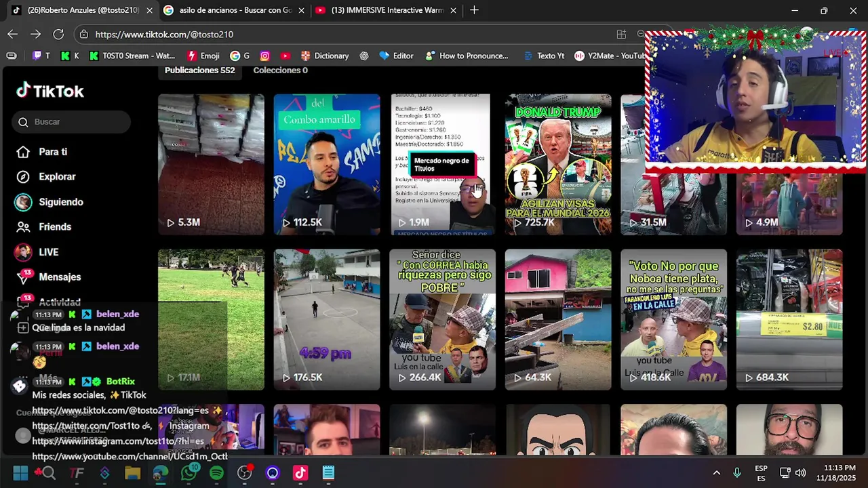Reload the TikTok page
Screen dimensions: 868x488
coord(58,34)
